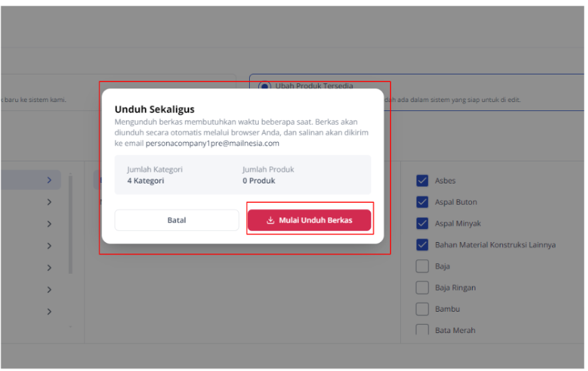Uncheck the Aspal Buton checkbox
588x371 pixels.
(x=422, y=202)
